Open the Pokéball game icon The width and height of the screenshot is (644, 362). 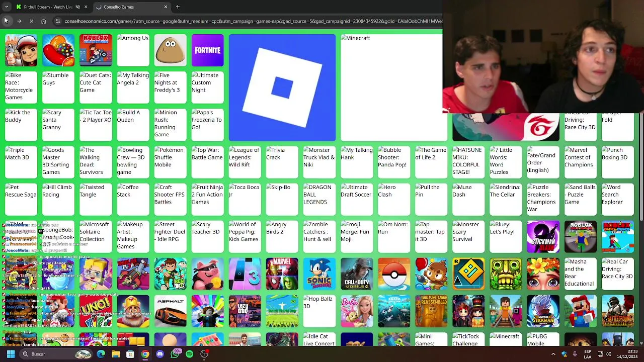coord(393,274)
